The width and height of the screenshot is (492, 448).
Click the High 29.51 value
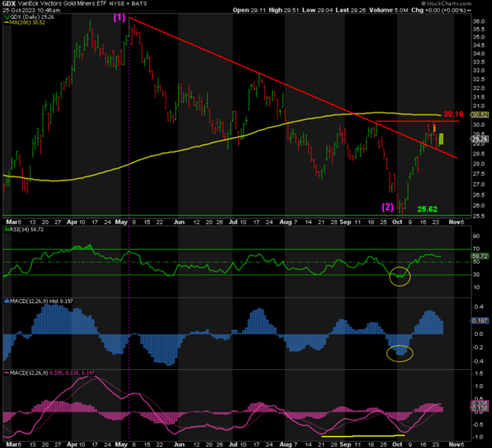click(x=283, y=10)
